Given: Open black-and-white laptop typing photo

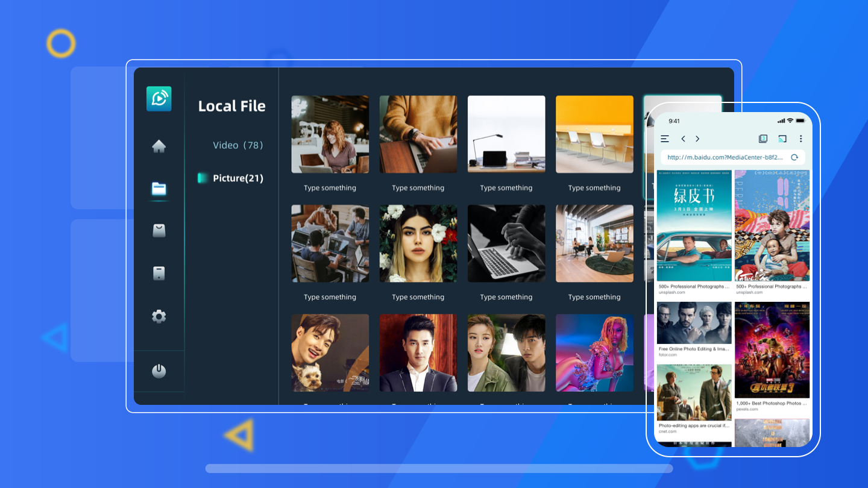Looking at the screenshot, I should (506, 243).
